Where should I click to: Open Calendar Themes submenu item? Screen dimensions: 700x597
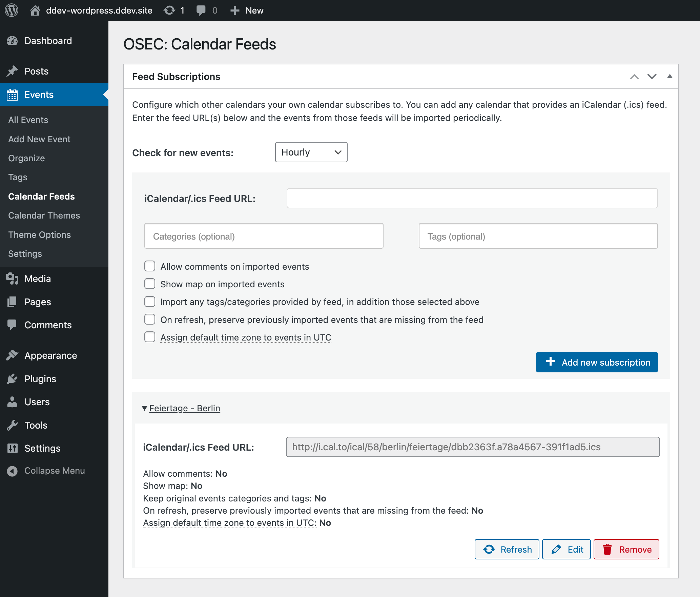point(44,215)
